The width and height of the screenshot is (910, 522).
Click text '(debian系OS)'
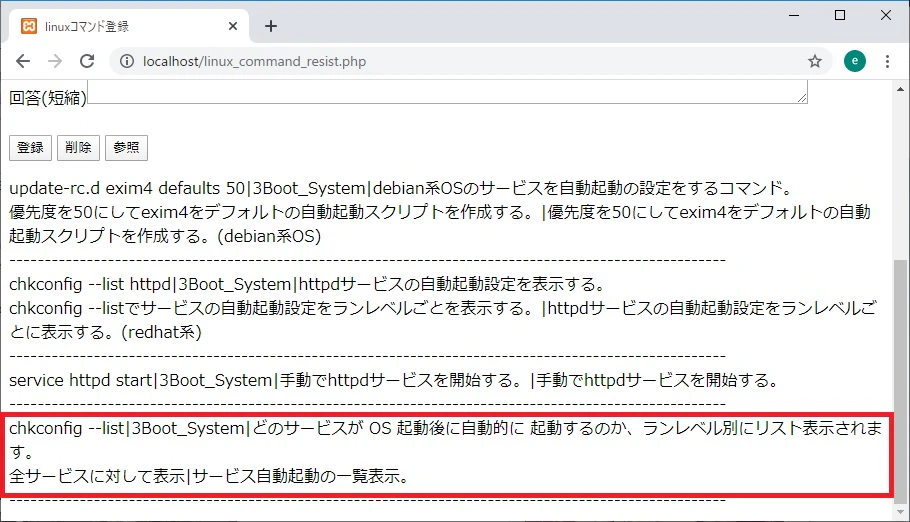pos(269,236)
